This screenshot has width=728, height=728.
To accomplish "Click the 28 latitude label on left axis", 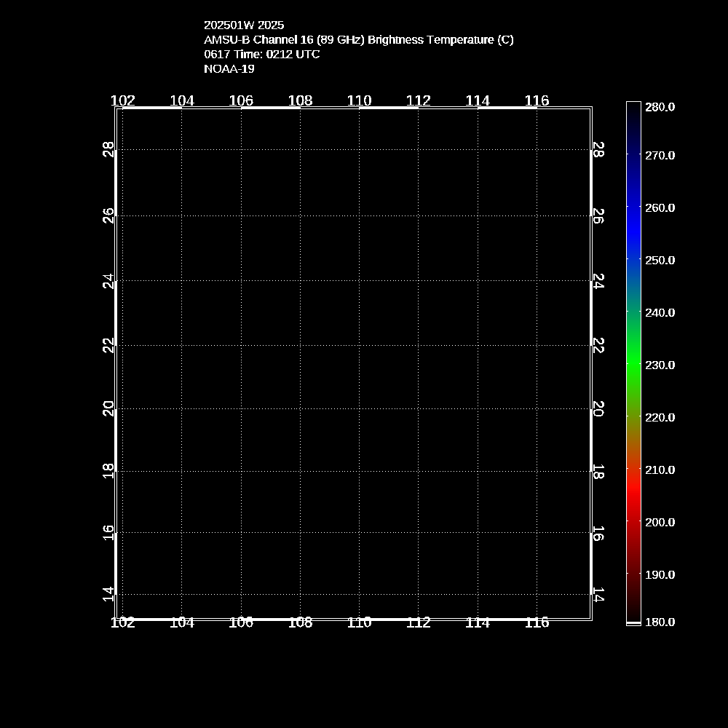I will pos(109,150).
